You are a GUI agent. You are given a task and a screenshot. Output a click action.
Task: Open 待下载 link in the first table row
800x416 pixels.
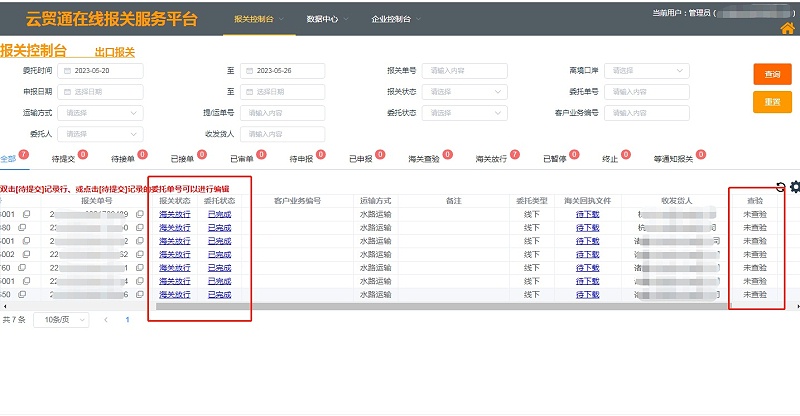[x=588, y=214]
